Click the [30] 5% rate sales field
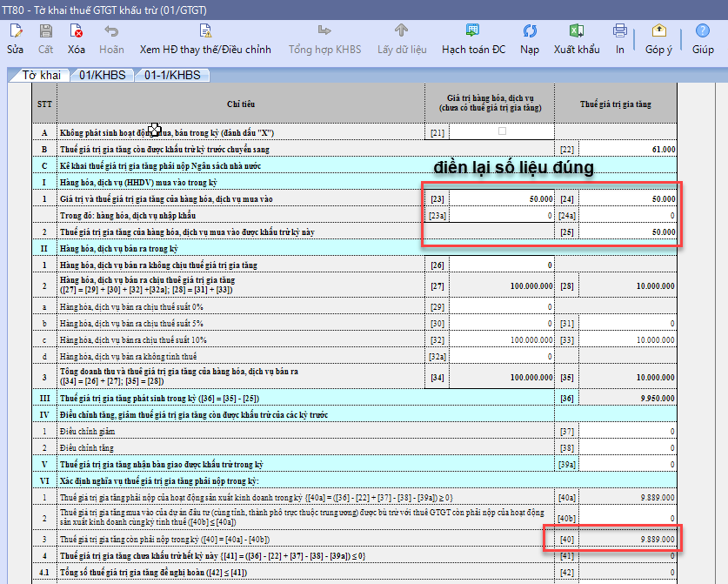 point(502,324)
